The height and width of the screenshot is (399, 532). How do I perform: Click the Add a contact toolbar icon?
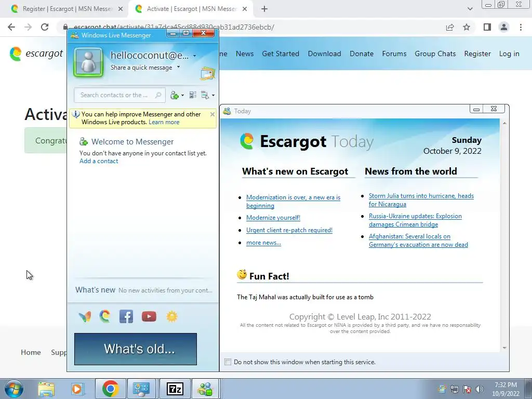175,96
